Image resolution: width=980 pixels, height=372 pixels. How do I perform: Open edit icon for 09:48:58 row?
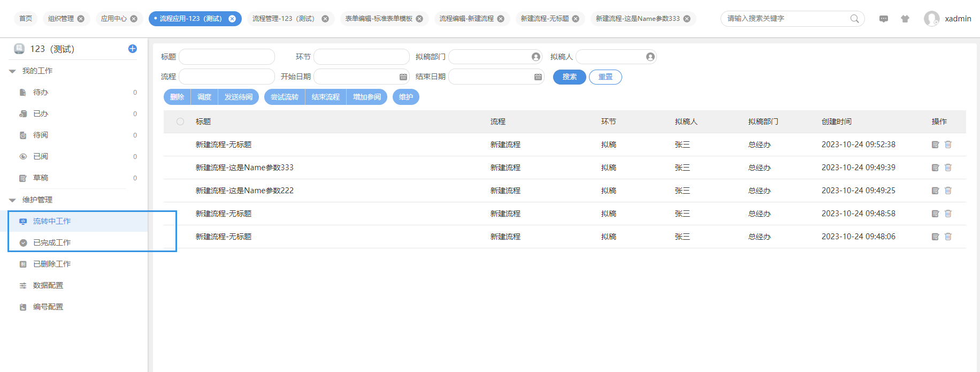(x=935, y=214)
